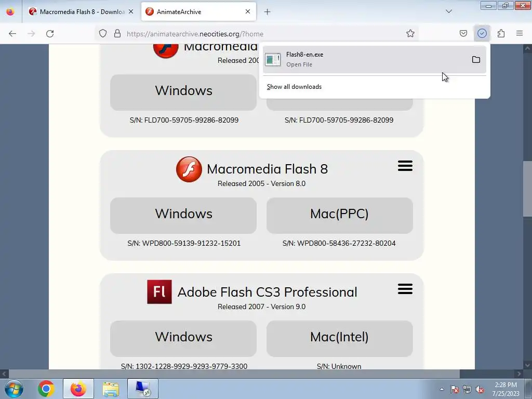Screen dimensions: 532x399
Task: Click the Action Center flag icon
Action: click(454, 389)
